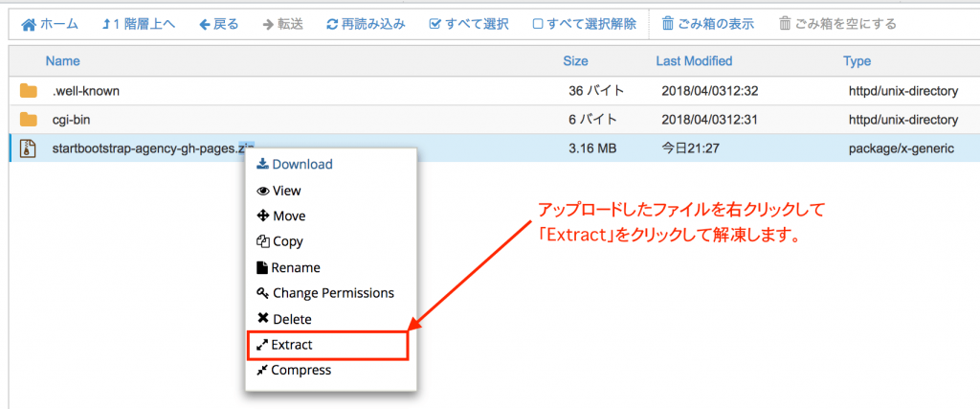Check すべて選択 to select all files
This screenshot has width=980, height=409.
469,22
